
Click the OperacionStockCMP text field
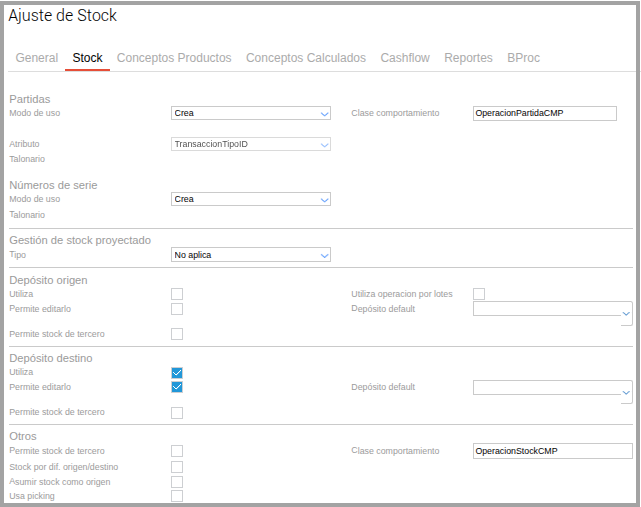click(552, 451)
